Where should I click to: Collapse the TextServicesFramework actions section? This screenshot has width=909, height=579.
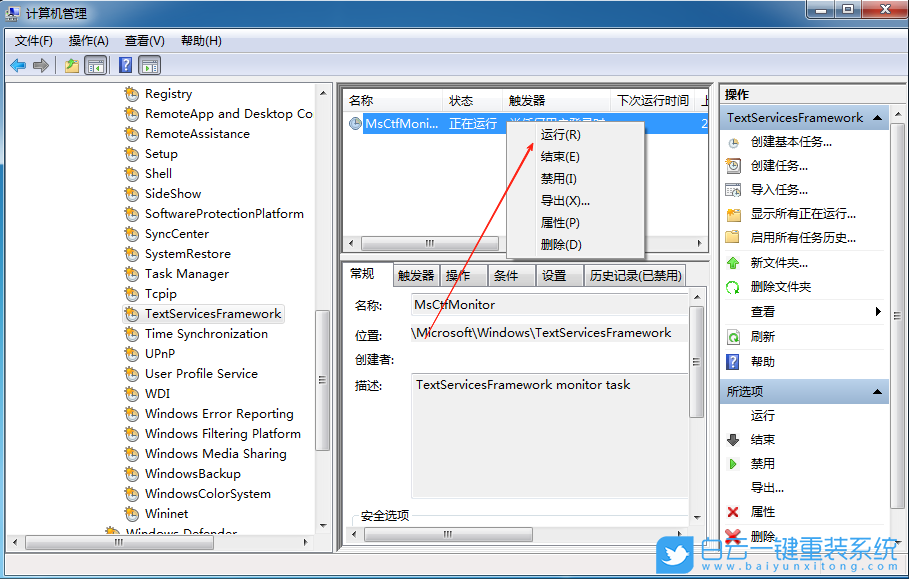tap(877, 117)
